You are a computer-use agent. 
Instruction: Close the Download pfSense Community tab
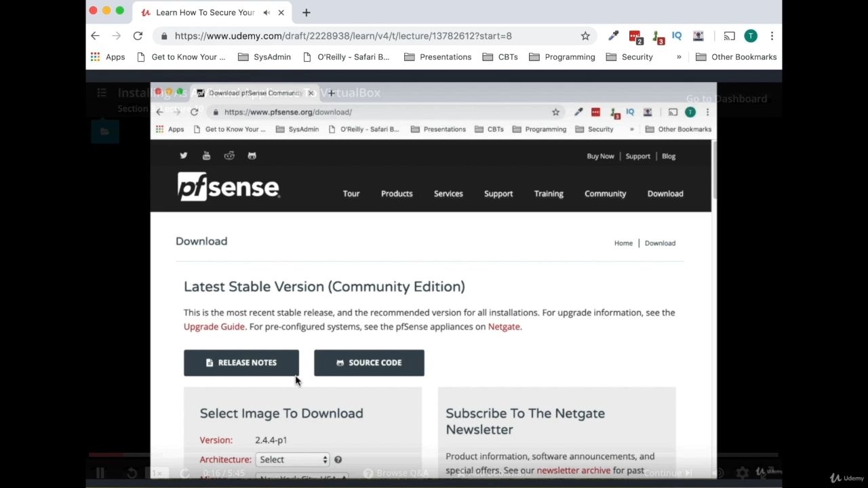[311, 93]
